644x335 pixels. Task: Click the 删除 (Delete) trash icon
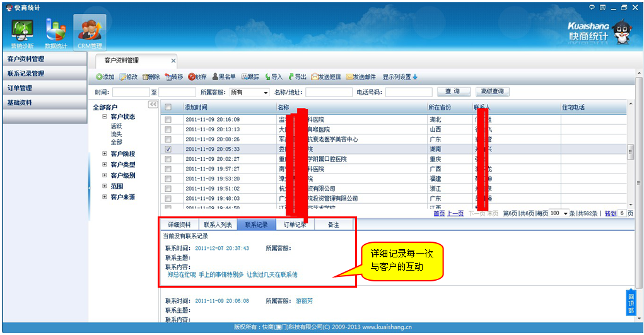146,77
